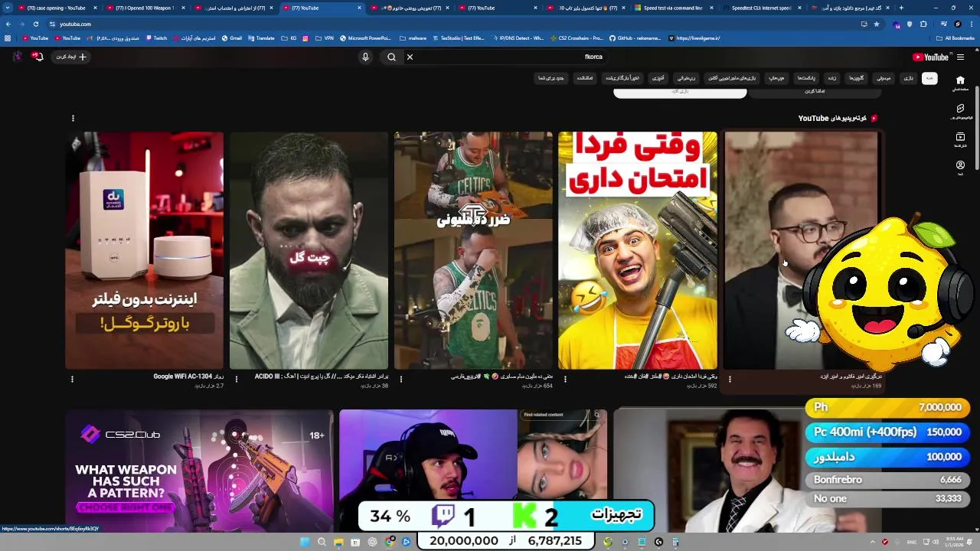Open Shorts in the mini sidebar

[960, 112]
